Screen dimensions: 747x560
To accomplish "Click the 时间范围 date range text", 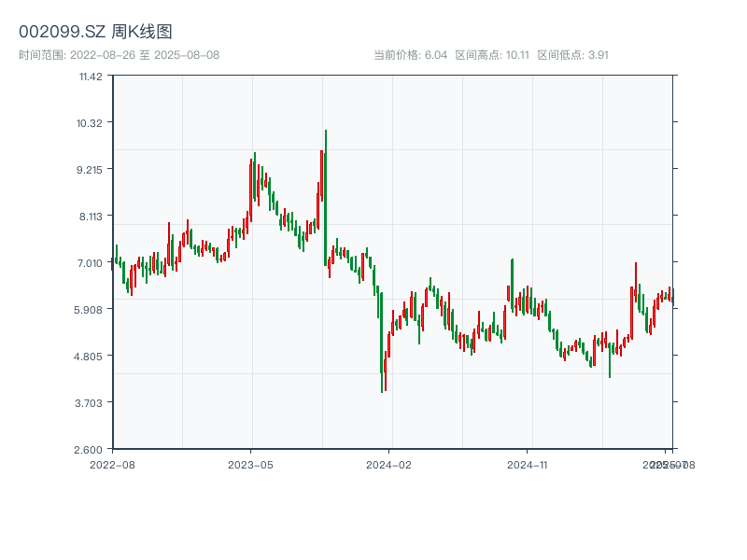I will click(119, 55).
